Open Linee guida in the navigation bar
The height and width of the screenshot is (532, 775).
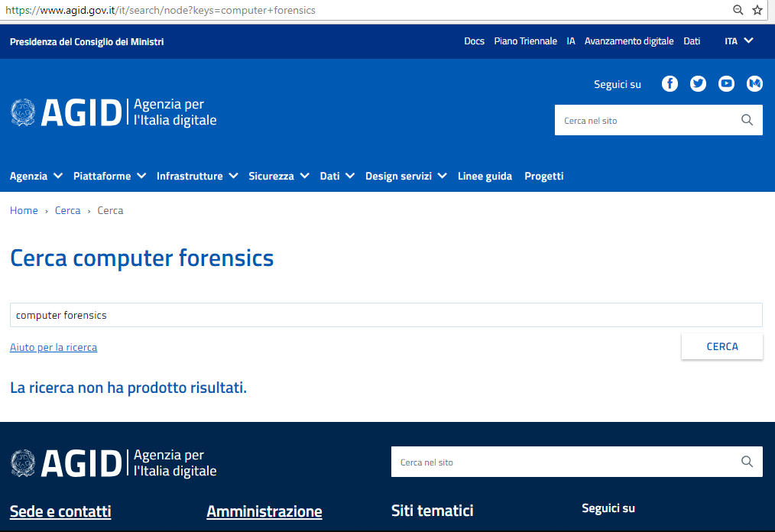(485, 176)
